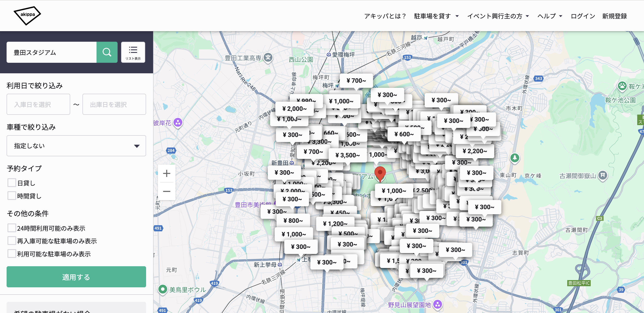Check the 時間貸し option
The height and width of the screenshot is (313, 644).
click(12, 196)
